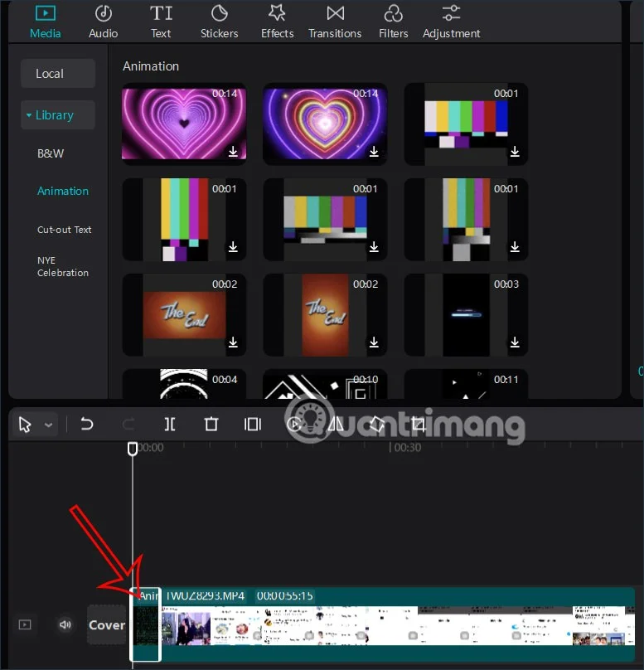644x670 pixels.
Task: Mute the main track audio
Action: [x=65, y=624]
